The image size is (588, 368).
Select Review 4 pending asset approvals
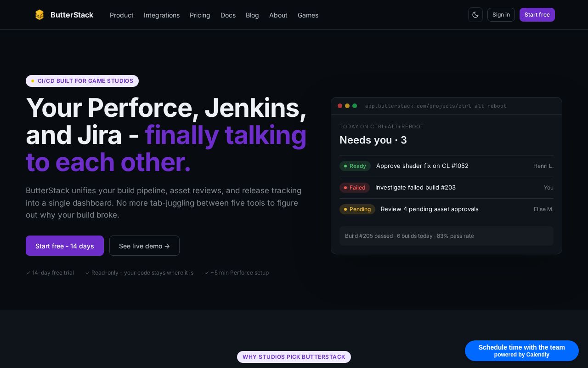pyautogui.click(x=430, y=209)
